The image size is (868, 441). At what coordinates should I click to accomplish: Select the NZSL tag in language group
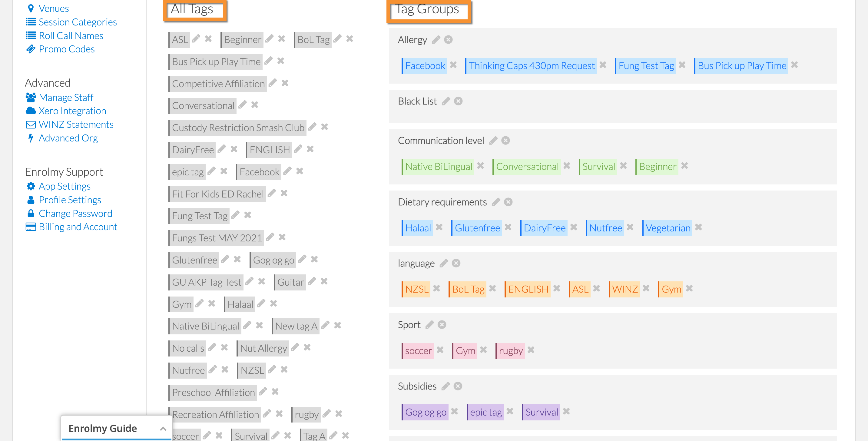(x=416, y=289)
